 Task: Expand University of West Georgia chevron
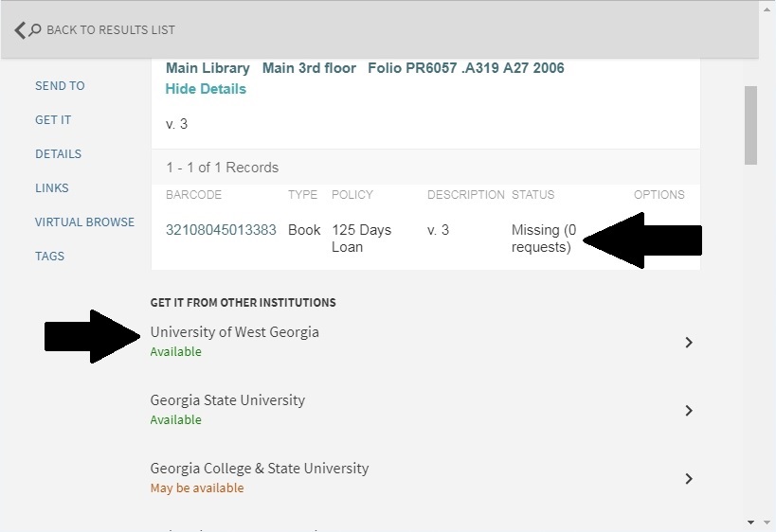click(689, 343)
